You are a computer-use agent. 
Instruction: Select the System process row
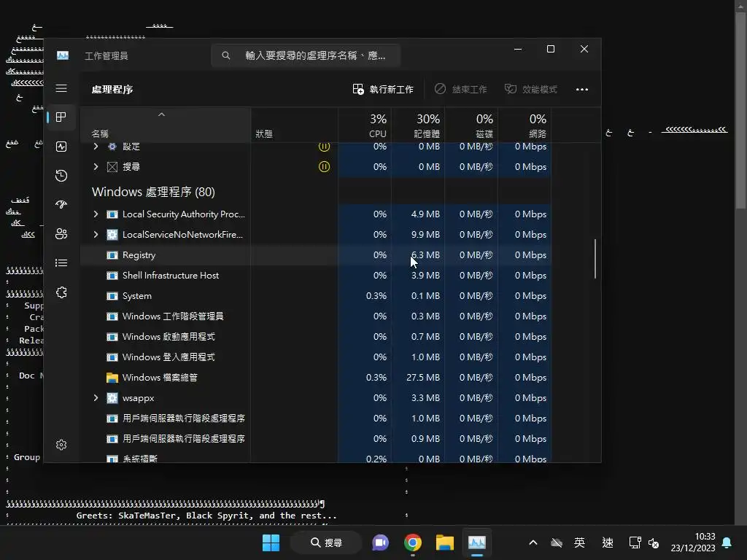pos(315,296)
